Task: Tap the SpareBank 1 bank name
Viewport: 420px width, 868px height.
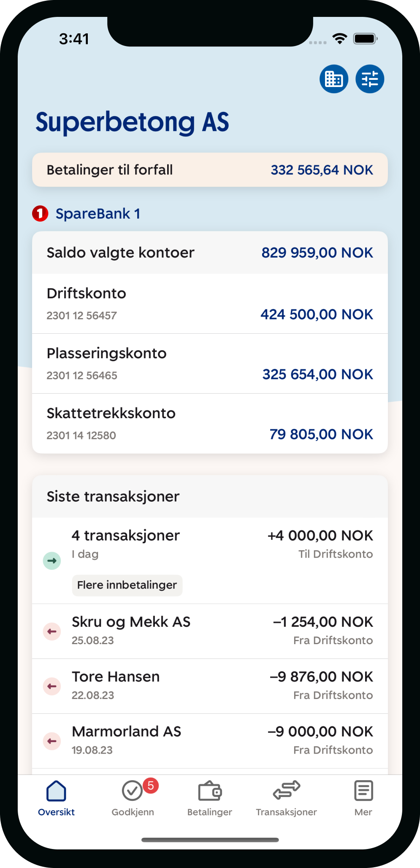Action: (x=98, y=214)
